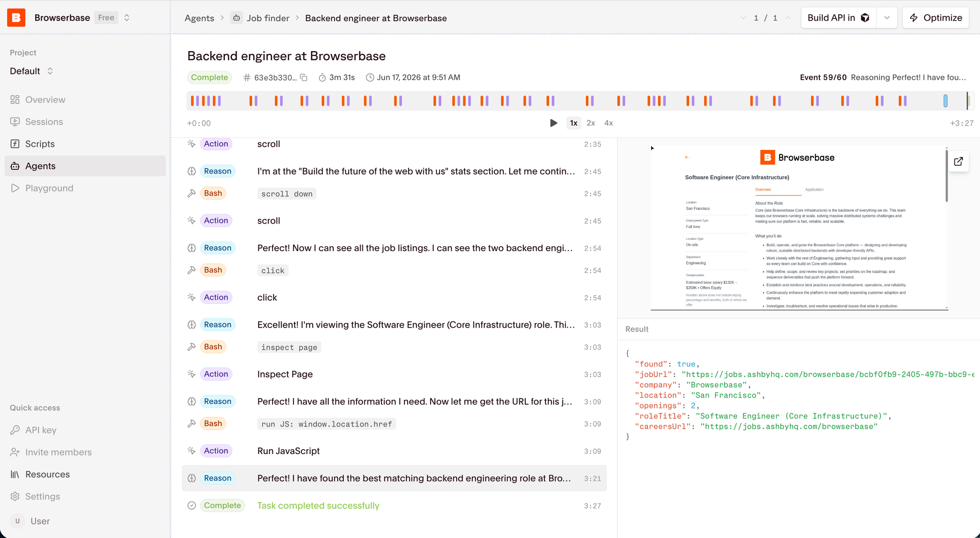Expand the Default project selector

(50, 71)
